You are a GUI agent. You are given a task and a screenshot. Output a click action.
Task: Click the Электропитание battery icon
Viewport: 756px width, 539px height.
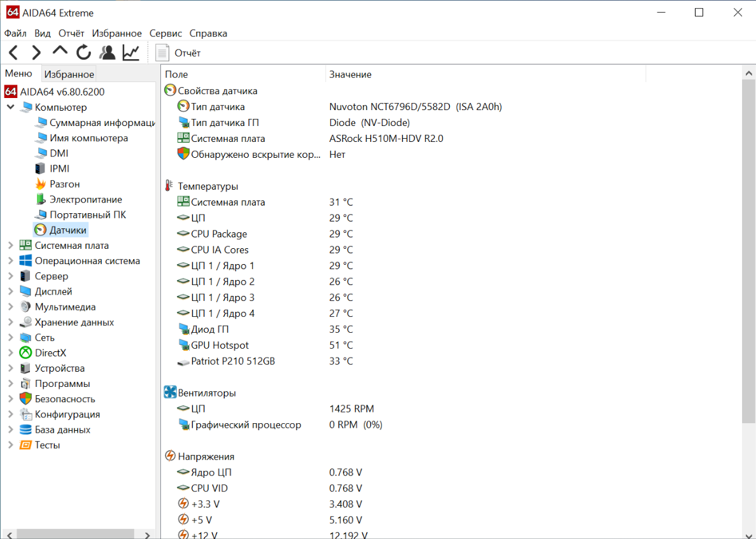coord(41,199)
